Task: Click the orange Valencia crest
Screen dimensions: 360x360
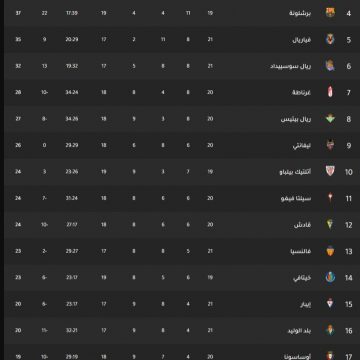Action: (x=330, y=251)
